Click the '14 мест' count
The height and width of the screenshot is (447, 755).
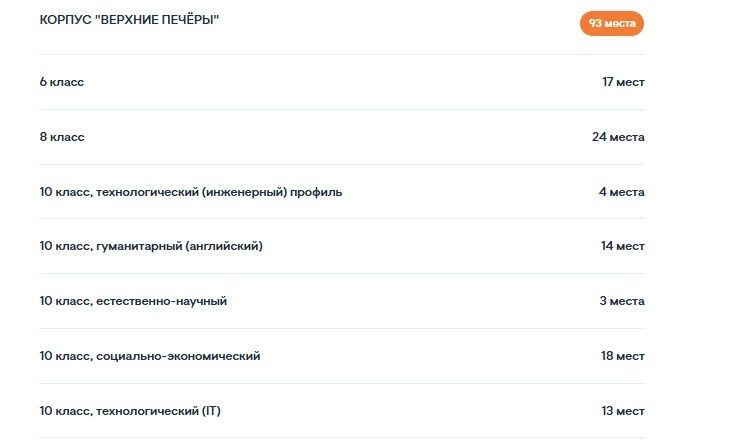(x=623, y=246)
